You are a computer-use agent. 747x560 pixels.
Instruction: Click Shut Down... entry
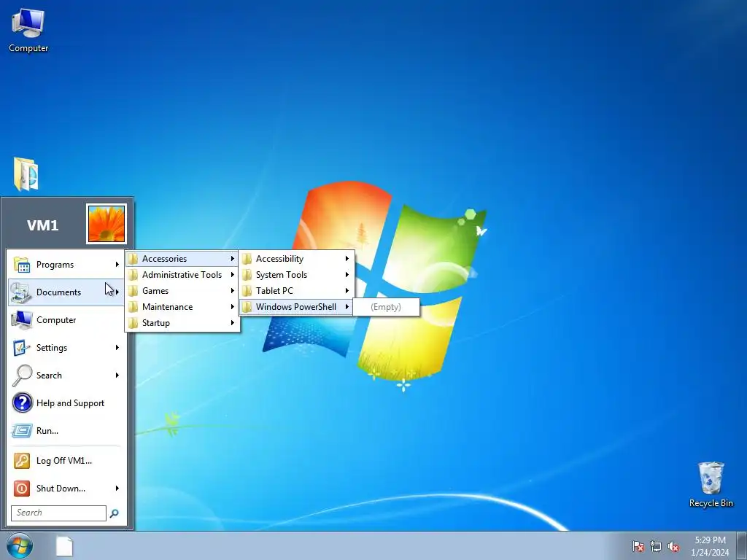pyautogui.click(x=66, y=488)
